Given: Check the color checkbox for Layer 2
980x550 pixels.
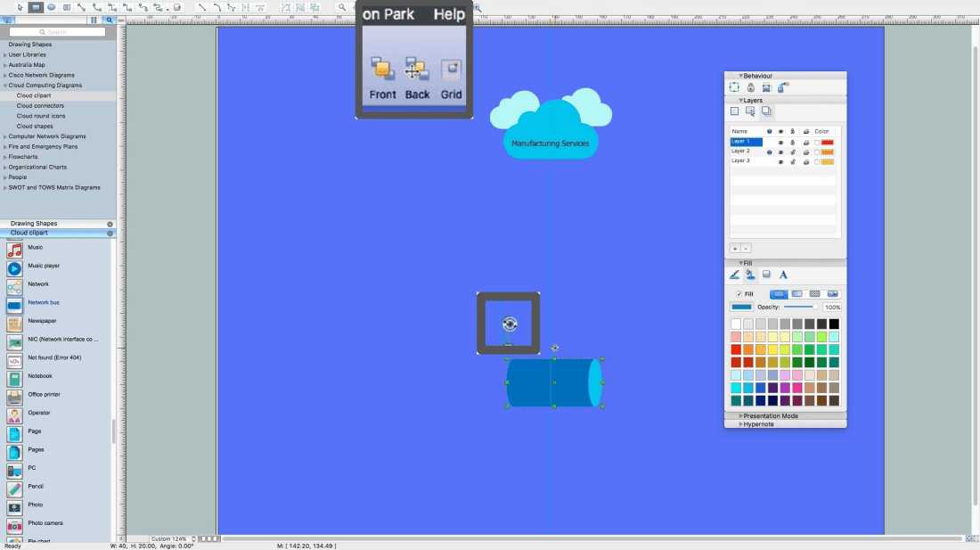Looking at the screenshot, I should [x=816, y=152].
